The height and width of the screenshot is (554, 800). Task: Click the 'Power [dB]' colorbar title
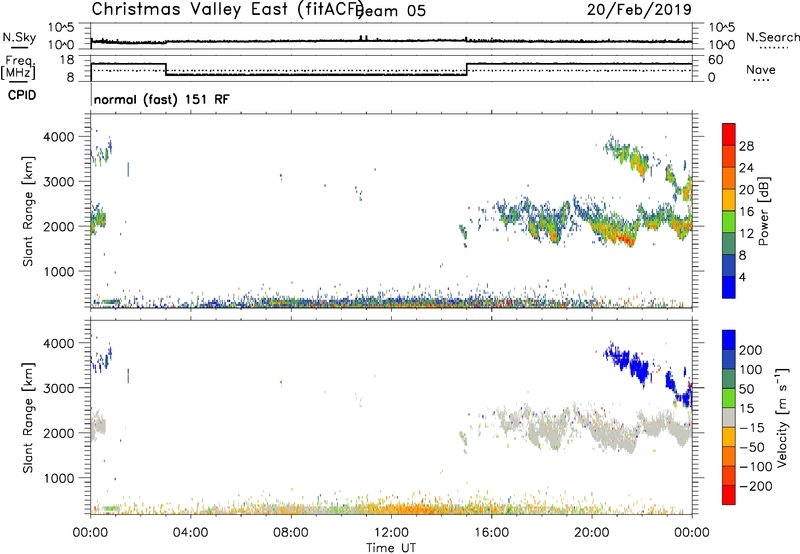763,211
